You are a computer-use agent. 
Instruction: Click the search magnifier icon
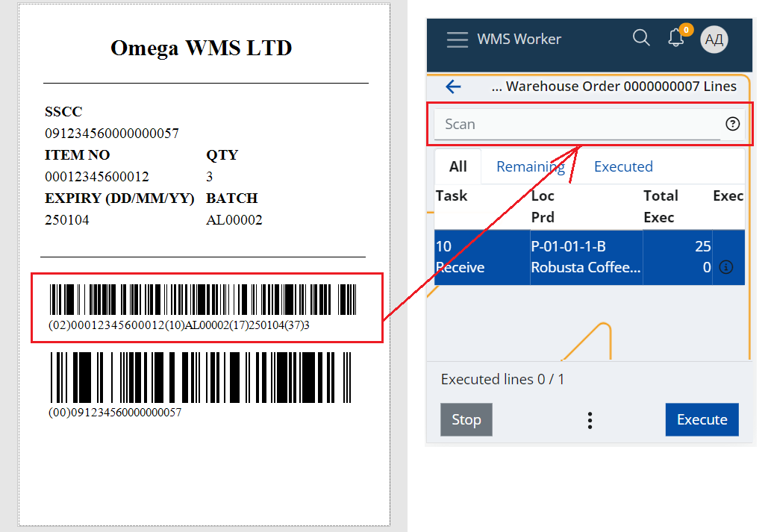coord(641,37)
